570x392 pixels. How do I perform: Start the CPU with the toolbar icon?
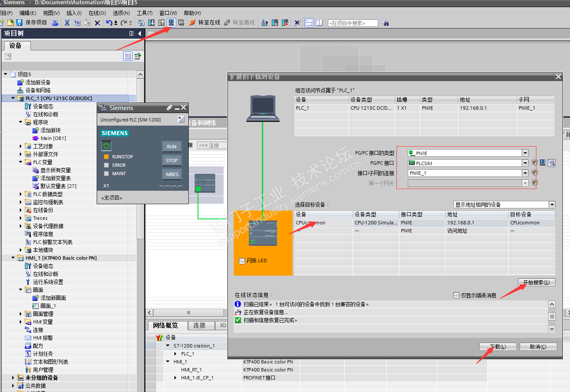[x=275, y=23]
